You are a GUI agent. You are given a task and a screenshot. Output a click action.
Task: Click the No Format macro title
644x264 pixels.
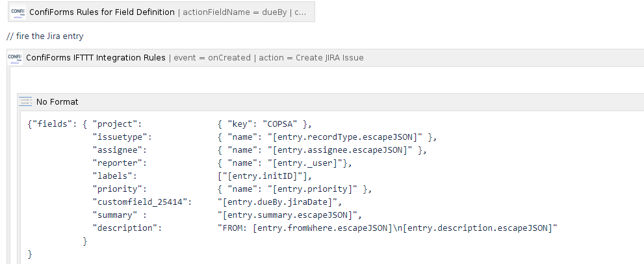pos(57,102)
